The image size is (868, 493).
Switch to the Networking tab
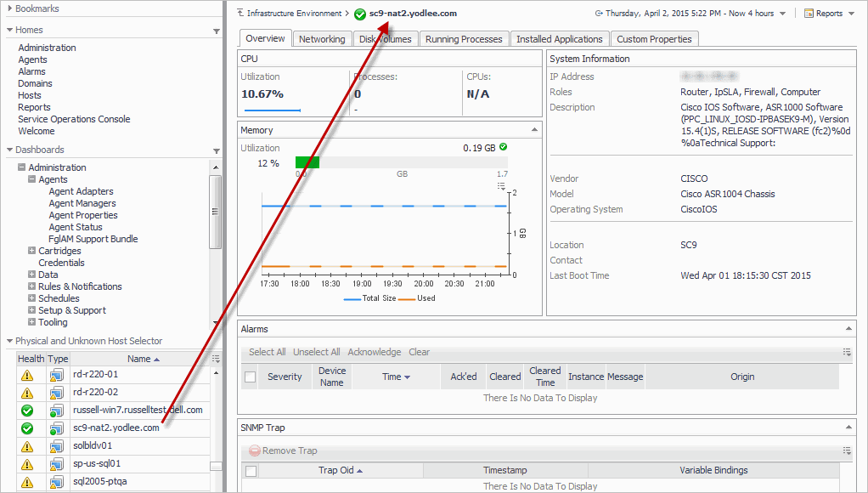[322, 39]
